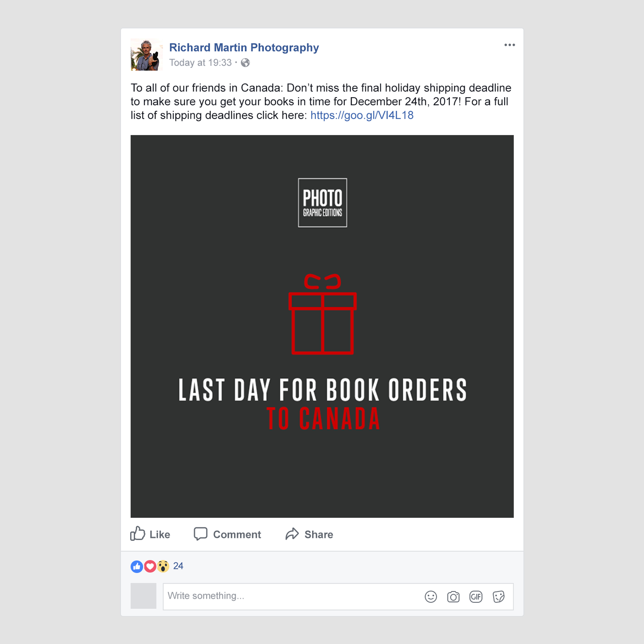Screen dimensions: 644x644
Task: Open the emoji smiley picker
Action: (x=431, y=597)
